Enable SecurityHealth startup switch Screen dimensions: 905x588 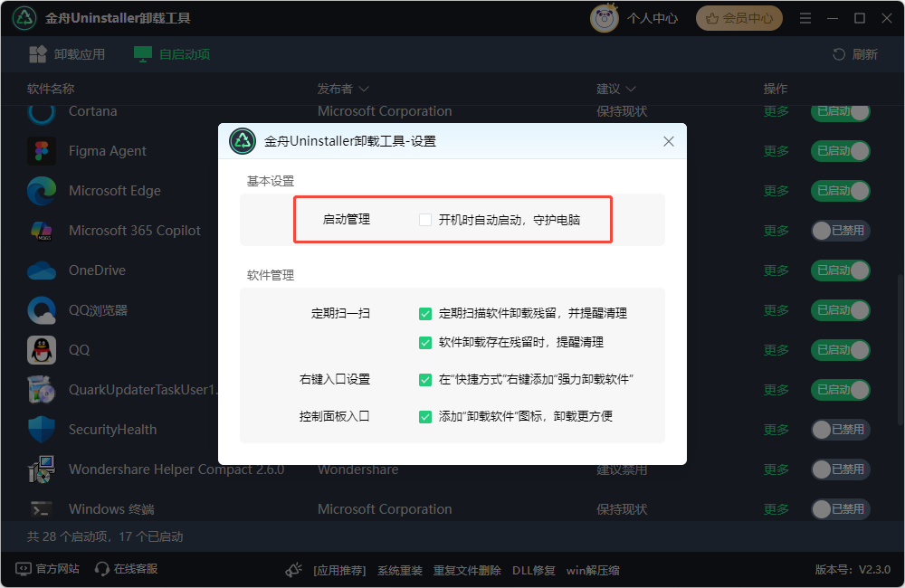point(841,430)
